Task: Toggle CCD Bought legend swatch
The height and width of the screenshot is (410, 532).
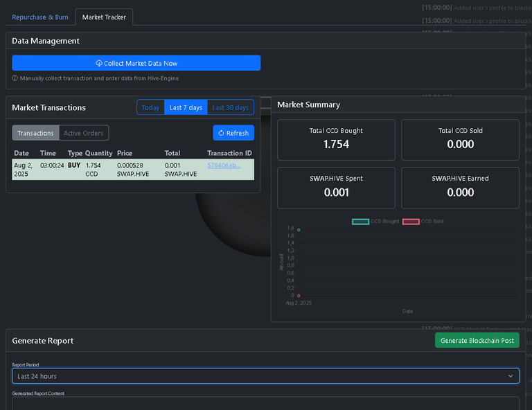Action: point(360,222)
